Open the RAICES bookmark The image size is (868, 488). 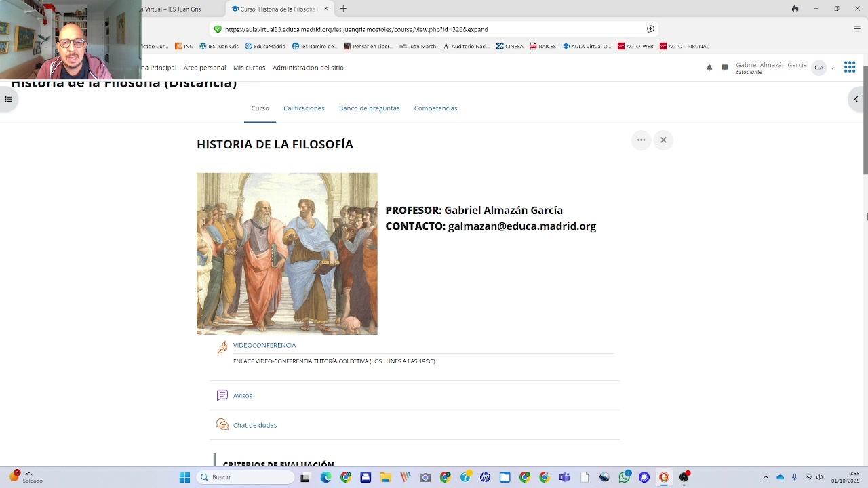coord(543,46)
